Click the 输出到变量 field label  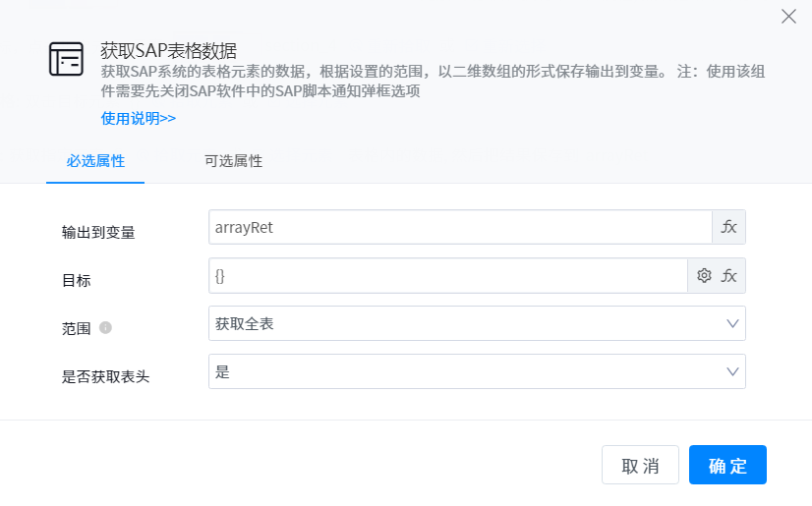click(x=98, y=233)
